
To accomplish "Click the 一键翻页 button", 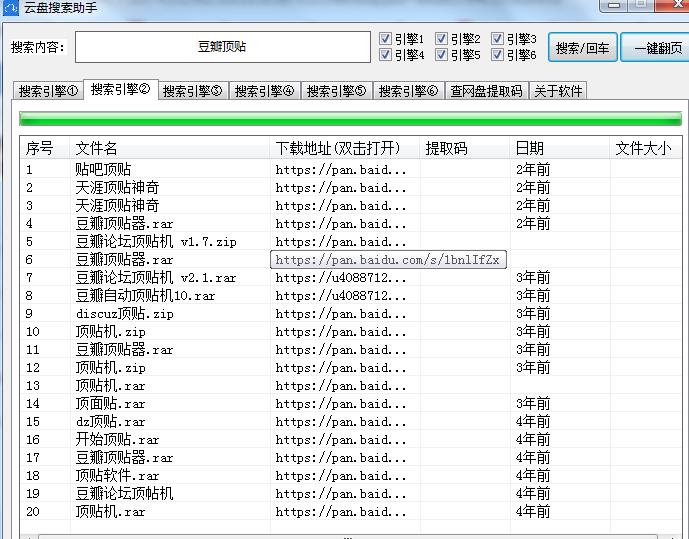I will click(x=655, y=47).
